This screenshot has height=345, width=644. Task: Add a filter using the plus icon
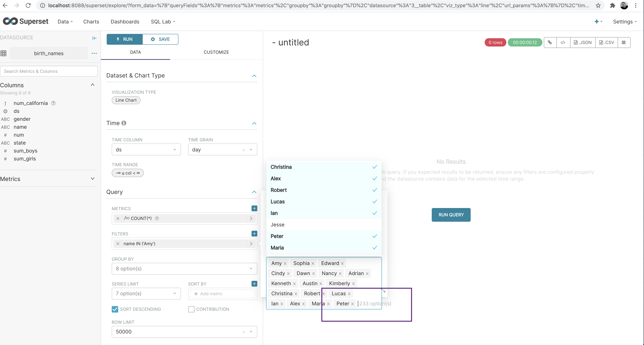coord(254,233)
